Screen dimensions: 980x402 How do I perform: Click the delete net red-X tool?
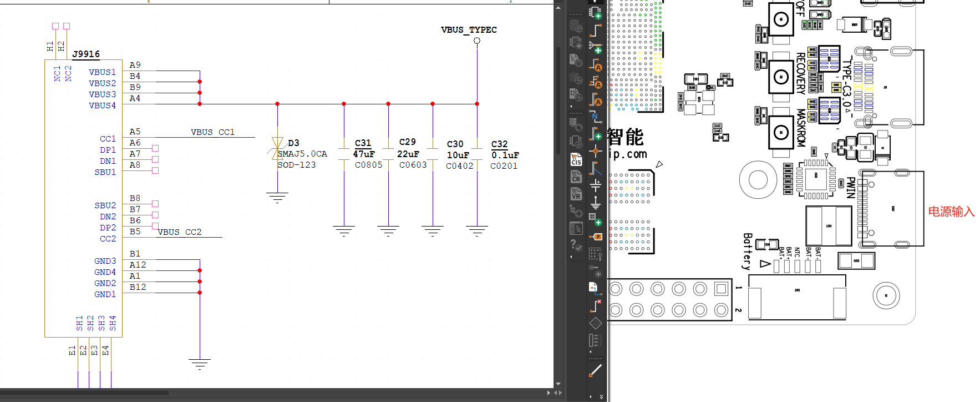coord(596,305)
